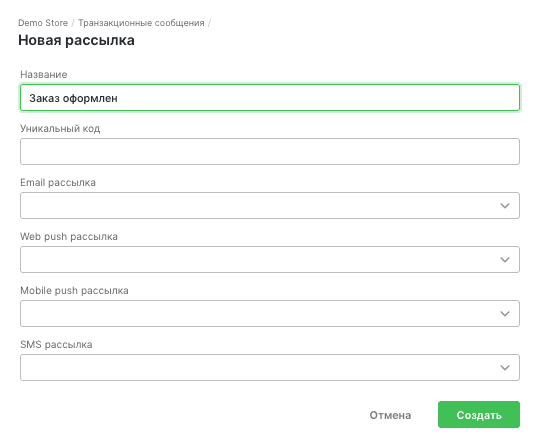Open the Web push рассылка select box

pyautogui.click(x=270, y=260)
